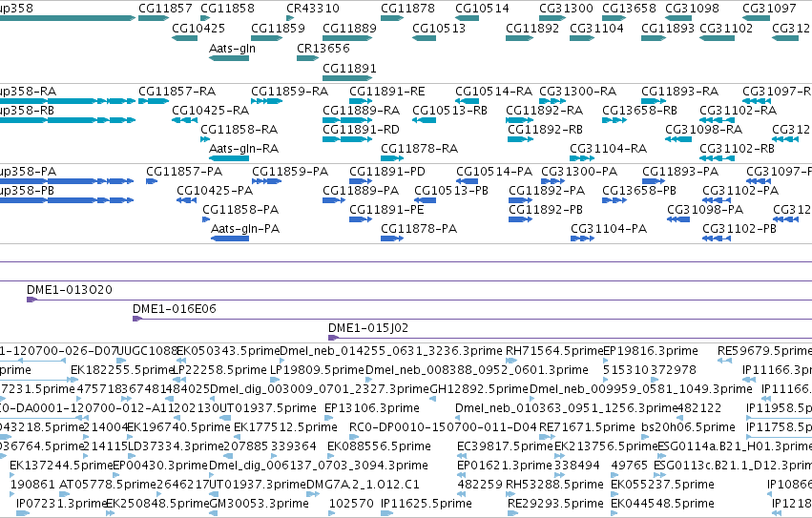
Task: Open the CG11859 gene label
Action: (x=278, y=28)
